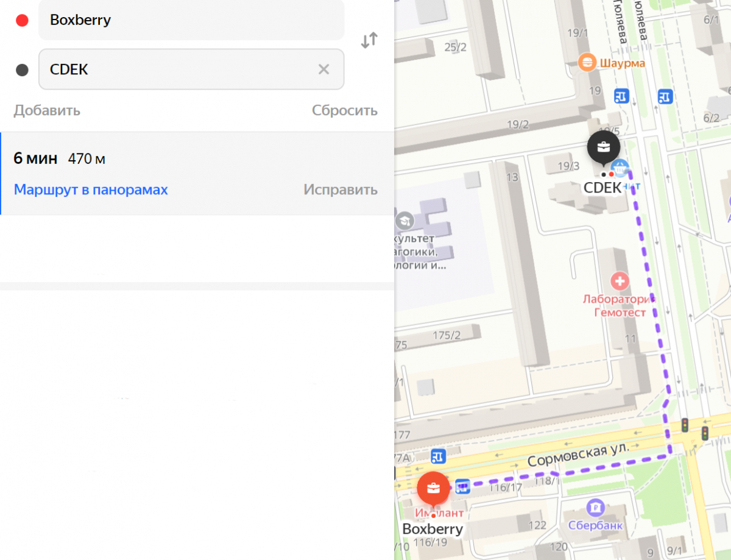Select the bus stop icon near house 19

coord(621,96)
